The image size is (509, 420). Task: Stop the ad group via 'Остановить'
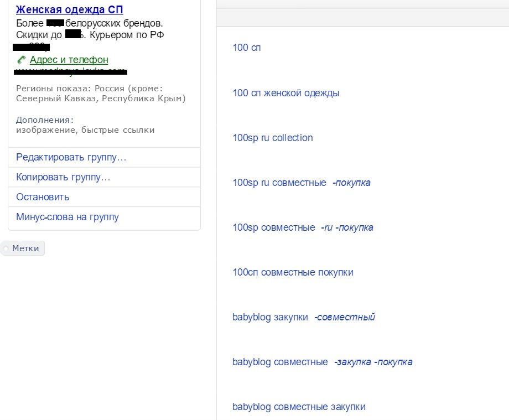tap(42, 196)
